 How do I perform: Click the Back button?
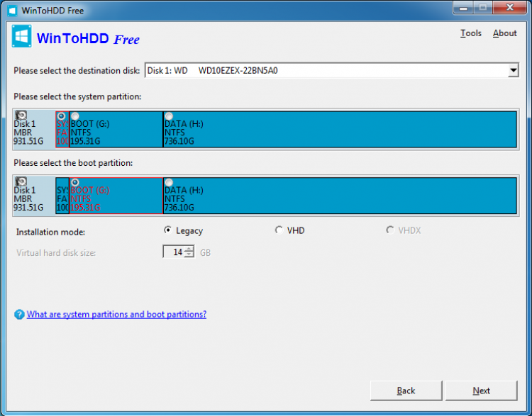coord(406,390)
